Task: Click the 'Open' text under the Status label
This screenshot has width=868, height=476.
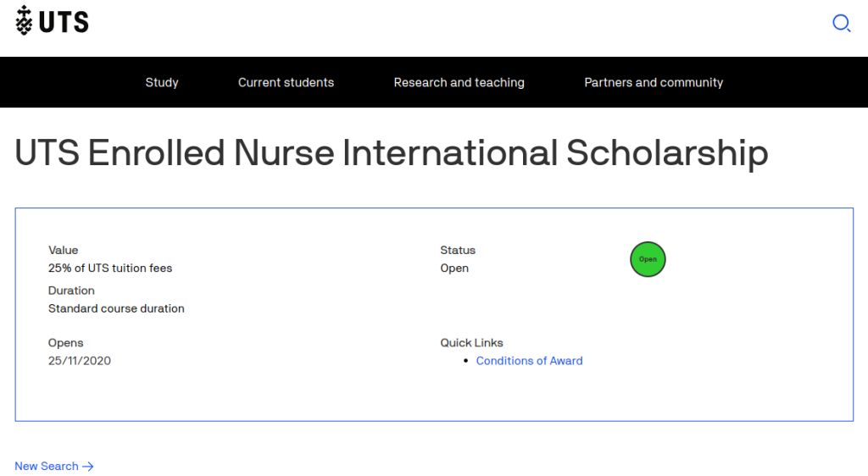Action: (x=454, y=268)
